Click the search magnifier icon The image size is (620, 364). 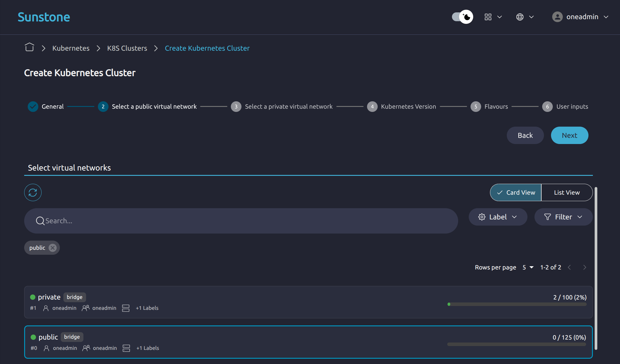(40, 221)
